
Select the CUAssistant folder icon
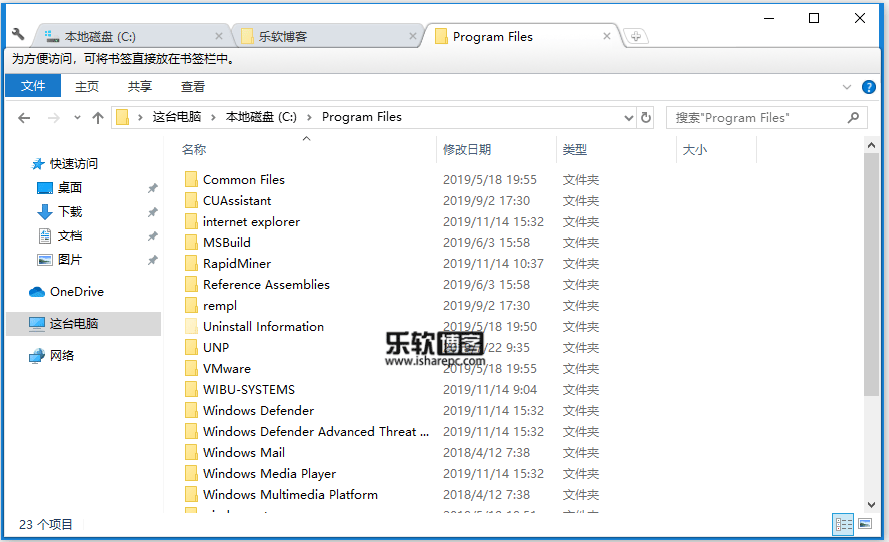pos(191,201)
